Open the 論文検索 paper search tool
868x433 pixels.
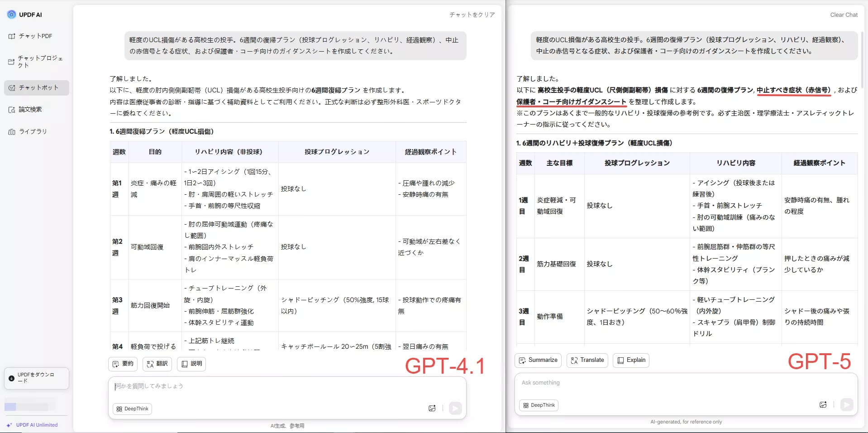29,109
